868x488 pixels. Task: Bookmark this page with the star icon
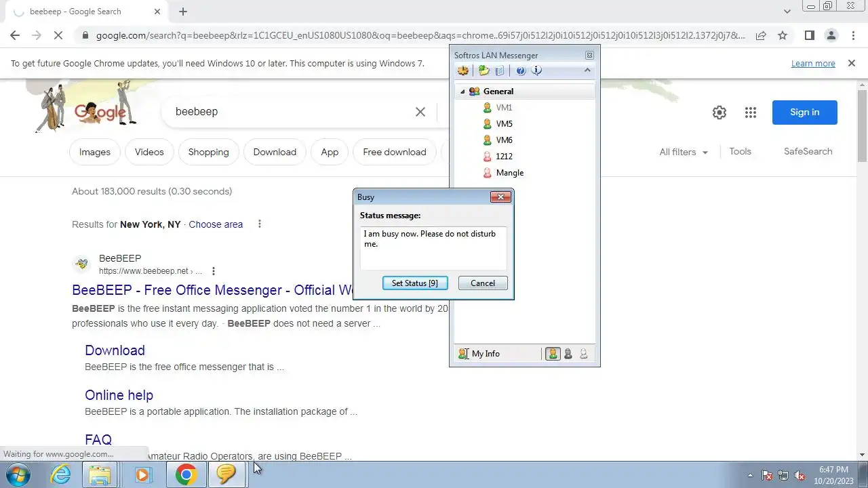[x=783, y=35]
